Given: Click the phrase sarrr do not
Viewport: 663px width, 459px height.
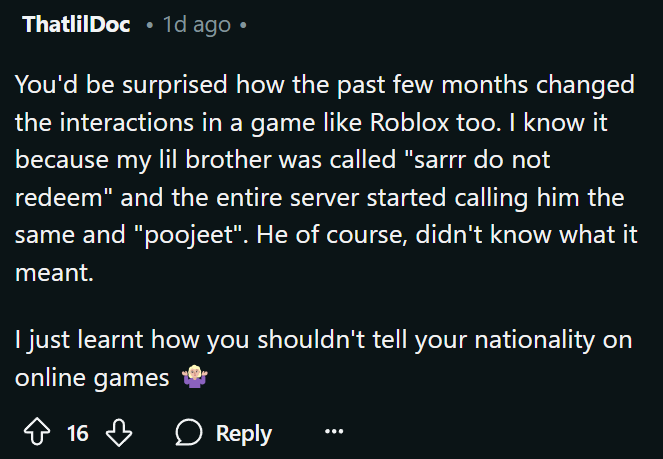Looking at the screenshot, I should tap(482, 160).
